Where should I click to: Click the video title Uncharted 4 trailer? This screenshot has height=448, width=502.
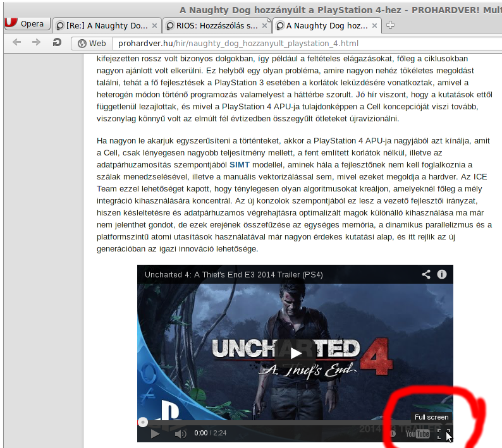[234, 275]
